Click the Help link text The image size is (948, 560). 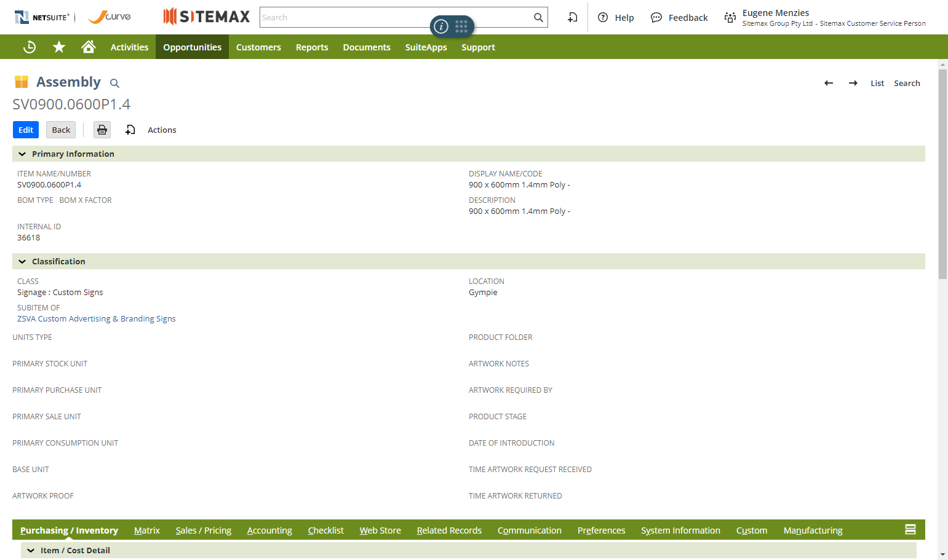point(624,18)
